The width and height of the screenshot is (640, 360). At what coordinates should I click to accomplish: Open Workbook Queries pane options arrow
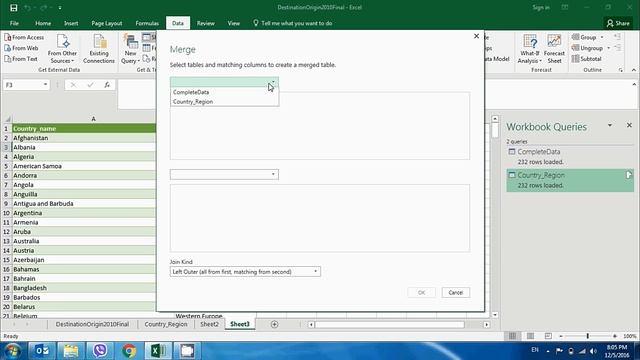coord(610,125)
